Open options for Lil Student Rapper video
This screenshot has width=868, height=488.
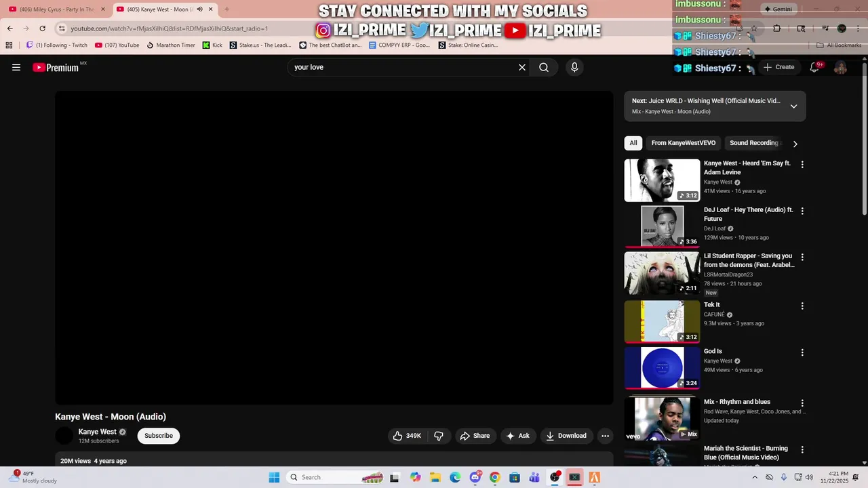click(802, 258)
